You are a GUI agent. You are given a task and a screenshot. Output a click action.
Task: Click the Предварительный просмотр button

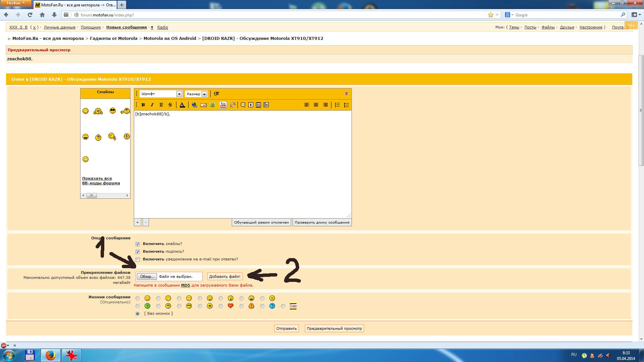334,328
